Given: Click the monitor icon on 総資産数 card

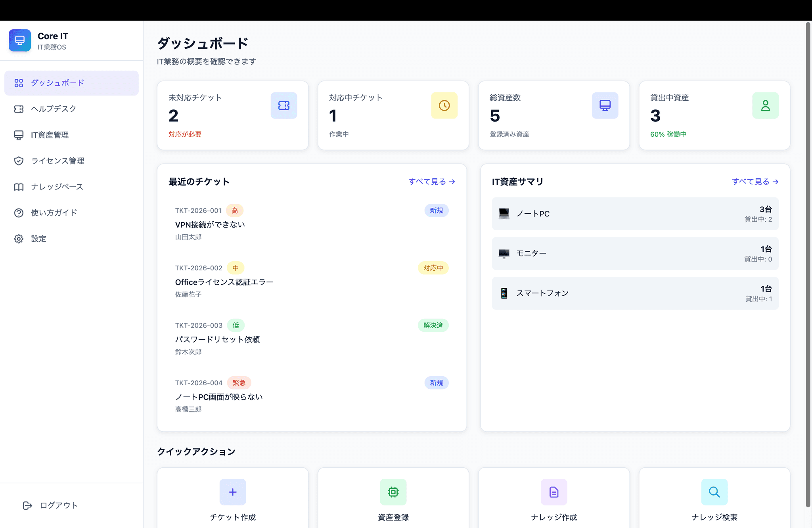Looking at the screenshot, I should (x=605, y=105).
